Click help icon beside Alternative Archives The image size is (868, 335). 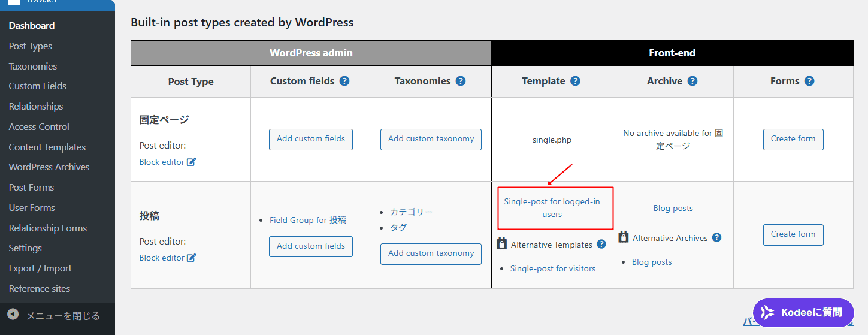[716, 237]
